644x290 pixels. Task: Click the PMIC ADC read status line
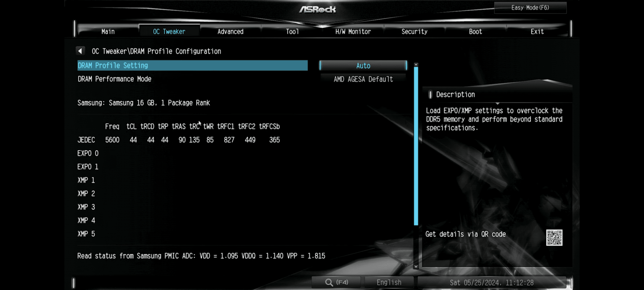(201, 256)
